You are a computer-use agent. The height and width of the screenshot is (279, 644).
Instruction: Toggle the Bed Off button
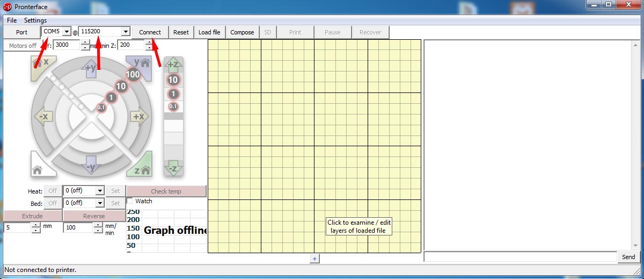click(x=53, y=203)
